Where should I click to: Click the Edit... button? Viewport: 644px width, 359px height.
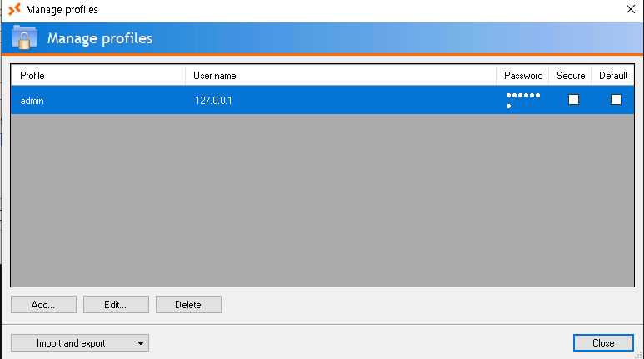116,305
